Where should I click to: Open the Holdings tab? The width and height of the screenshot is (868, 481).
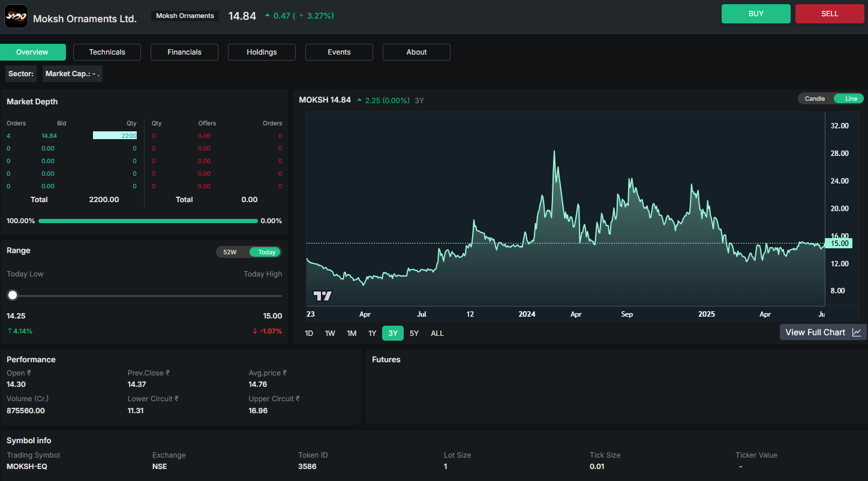coord(262,52)
